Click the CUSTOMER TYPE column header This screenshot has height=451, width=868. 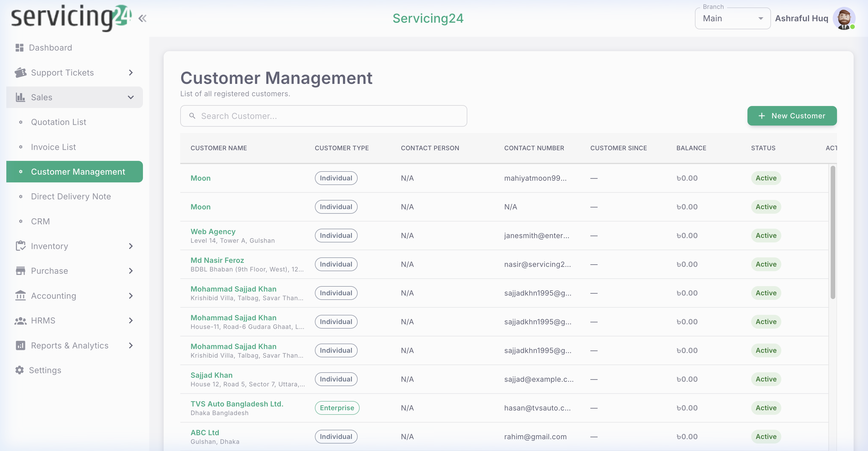coord(342,148)
